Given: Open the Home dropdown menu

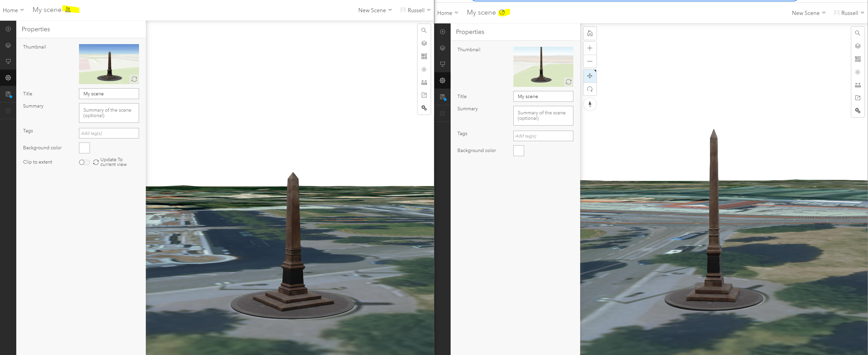Looking at the screenshot, I should (x=13, y=10).
